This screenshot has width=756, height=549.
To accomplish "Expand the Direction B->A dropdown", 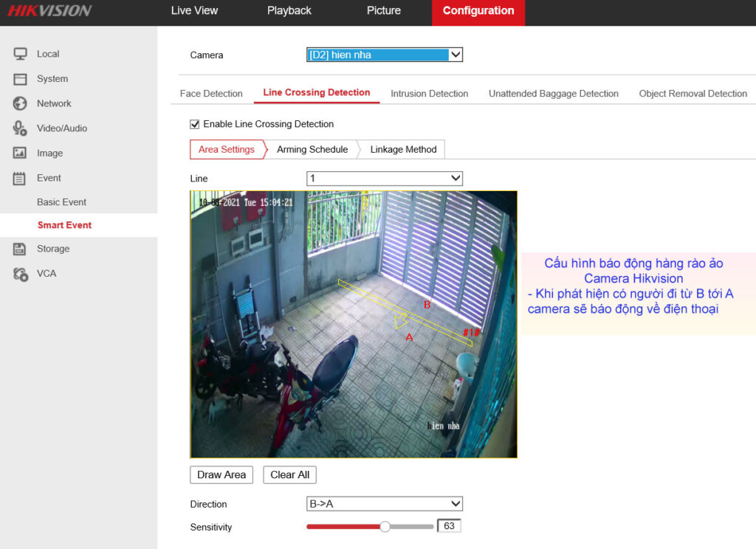I will click(384, 504).
